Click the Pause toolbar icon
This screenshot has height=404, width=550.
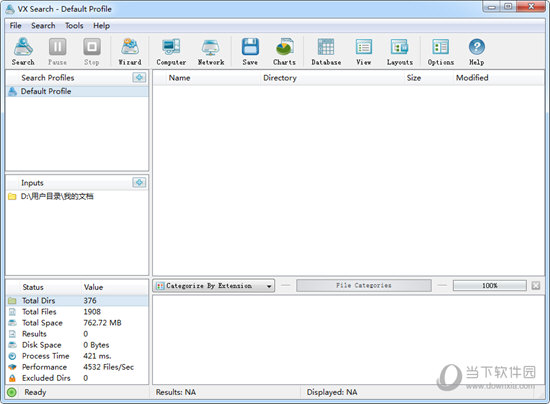click(x=57, y=52)
